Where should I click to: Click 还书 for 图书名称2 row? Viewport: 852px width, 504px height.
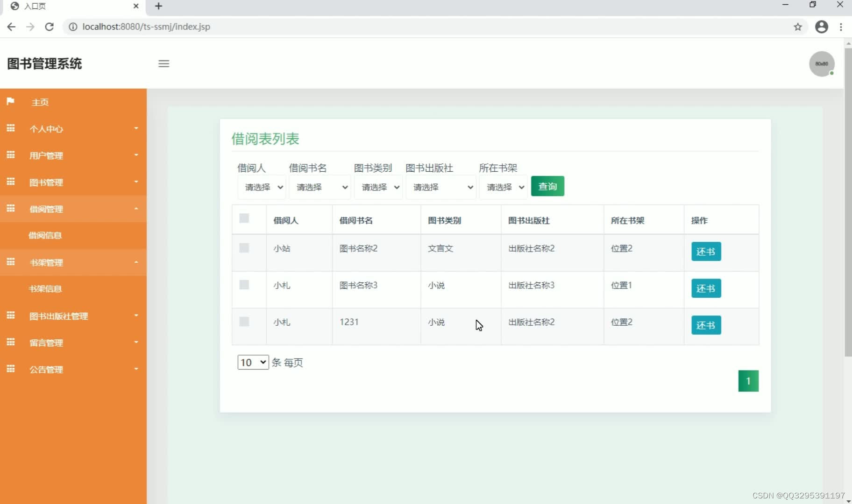706,252
